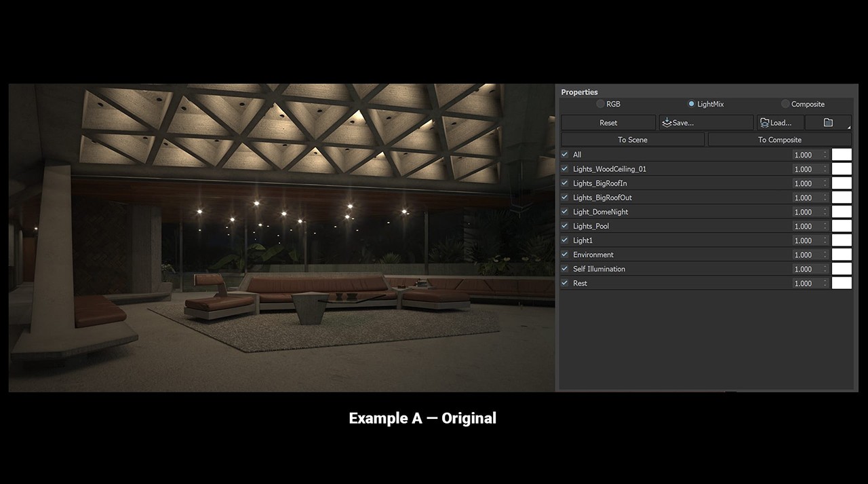Adjust the Rest intensity spinner arrows

(x=825, y=283)
